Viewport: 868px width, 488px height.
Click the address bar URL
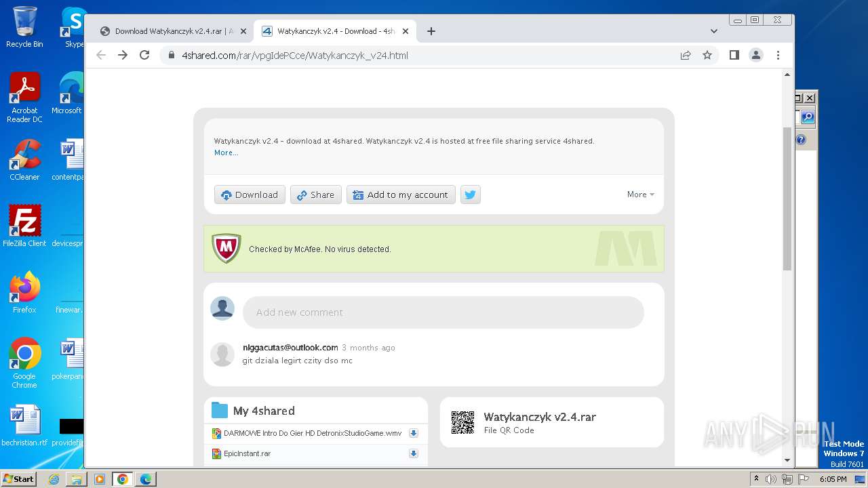pyautogui.click(x=295, y=56)
